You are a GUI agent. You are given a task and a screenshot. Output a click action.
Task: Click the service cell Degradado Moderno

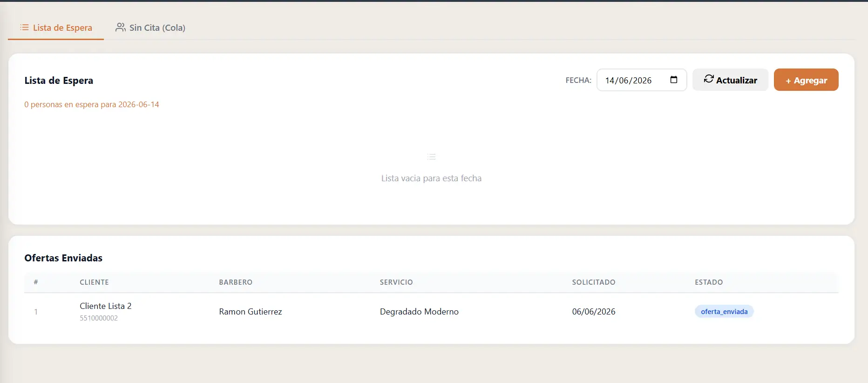click(x=419, y=312)
